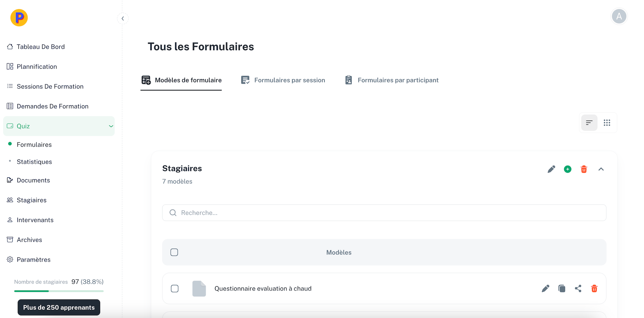Image resolution: width=644 pixels, height=318 pixels.
Task: Switch to grid view icon
Action: (x=607, y=123)
